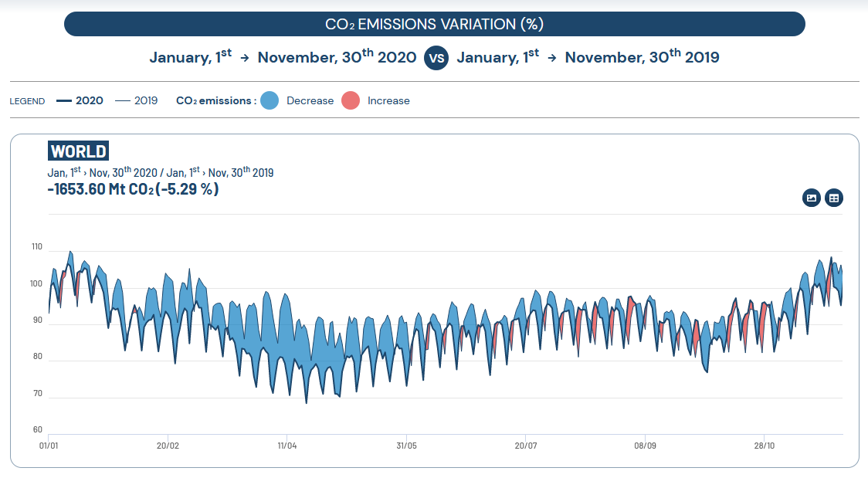Click the 28/10 date on the x-axis
Image resolution: width=868 pixels, height=478 pixels.
764,446
